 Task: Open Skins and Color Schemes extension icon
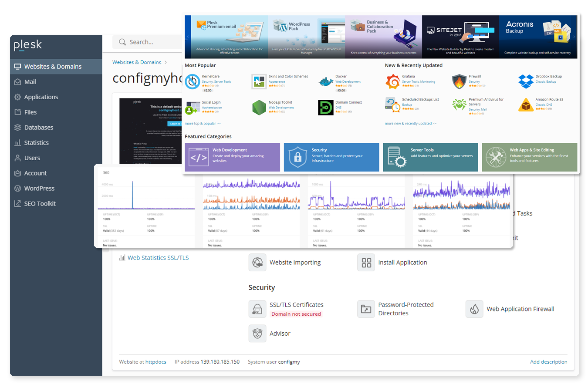259,81
